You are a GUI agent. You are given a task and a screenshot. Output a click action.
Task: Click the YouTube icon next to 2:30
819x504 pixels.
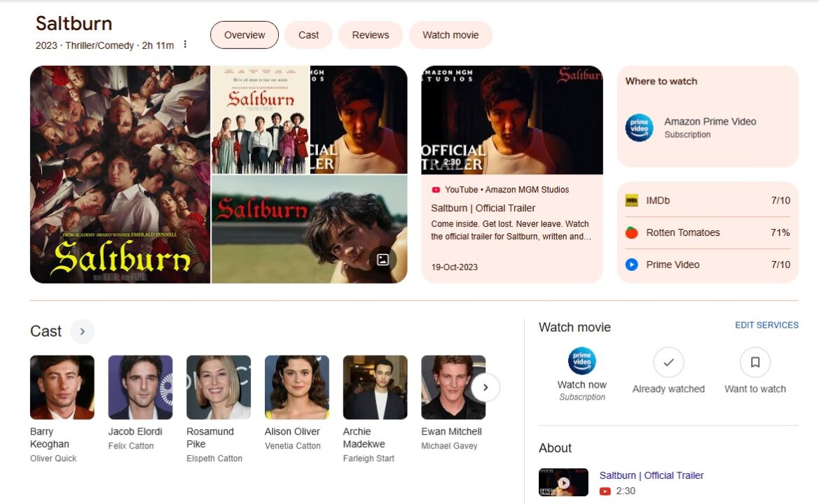(605, 491)
